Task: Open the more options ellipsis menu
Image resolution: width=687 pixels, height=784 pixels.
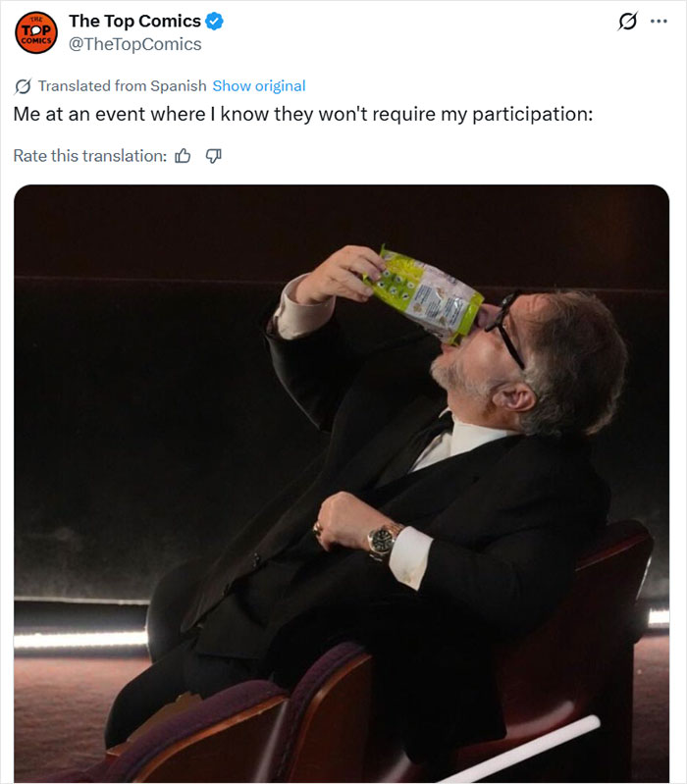Action: (x=659, y=22)
